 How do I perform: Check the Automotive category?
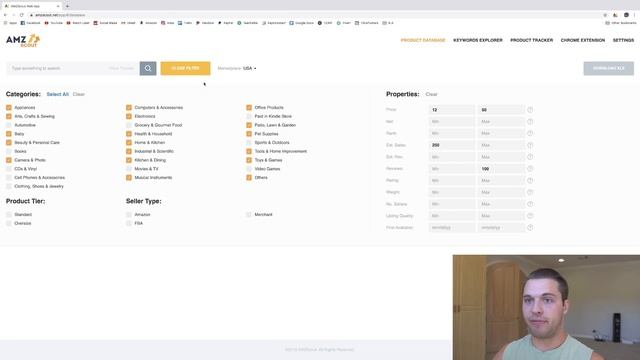[9, 125]
